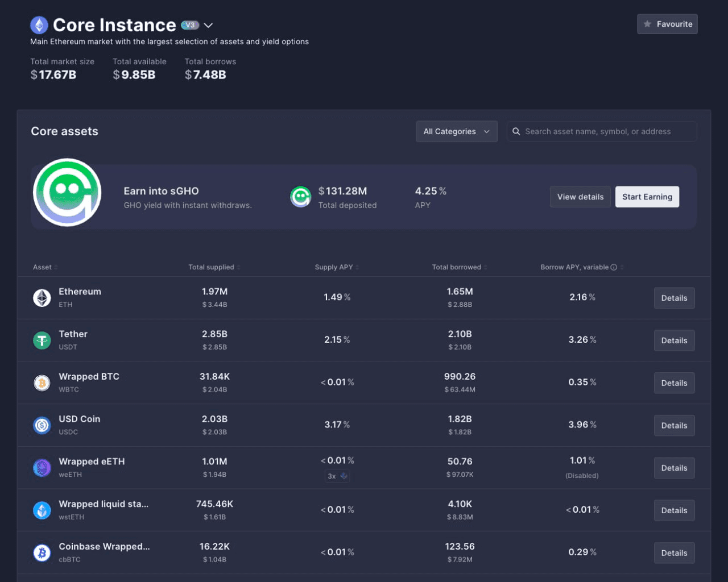Click the (Disabled) label under Wrapped eETH borrow APY
Screen dimensions: 728x582
[x=582, y=476]
